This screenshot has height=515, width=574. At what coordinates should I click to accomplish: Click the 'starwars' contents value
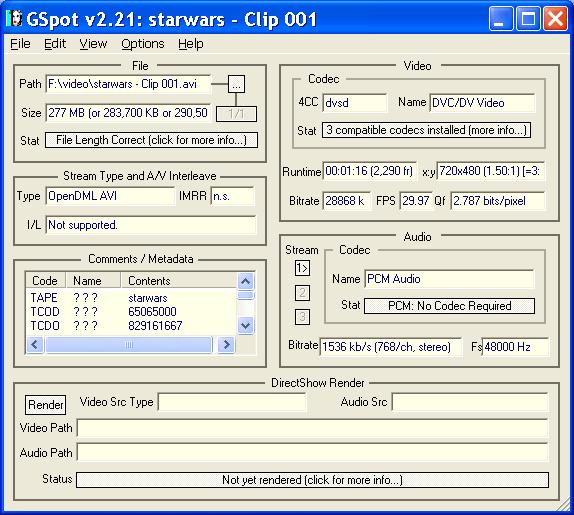(x=148, y=298)
